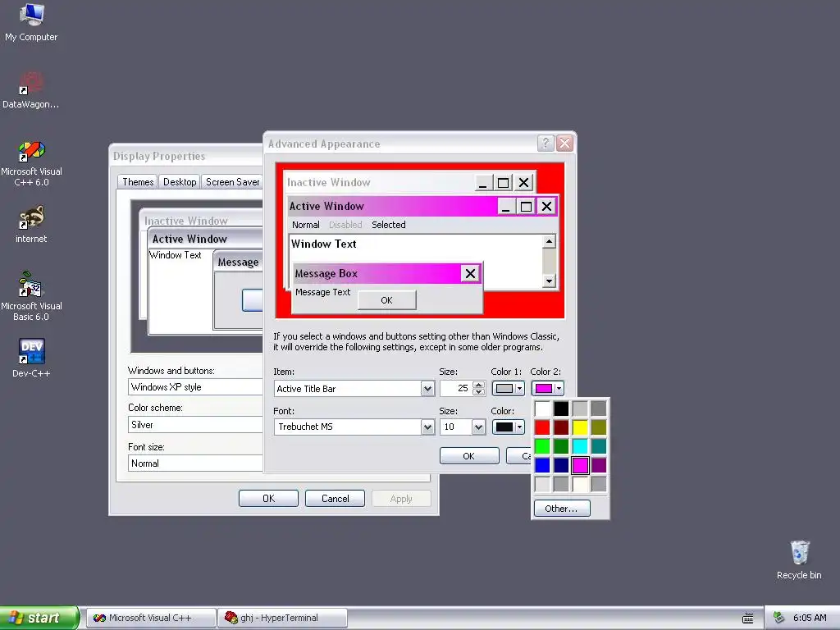Open the font Color black dropdown
Viewport: 840px width, 630px height.
[x=508, y=427]
